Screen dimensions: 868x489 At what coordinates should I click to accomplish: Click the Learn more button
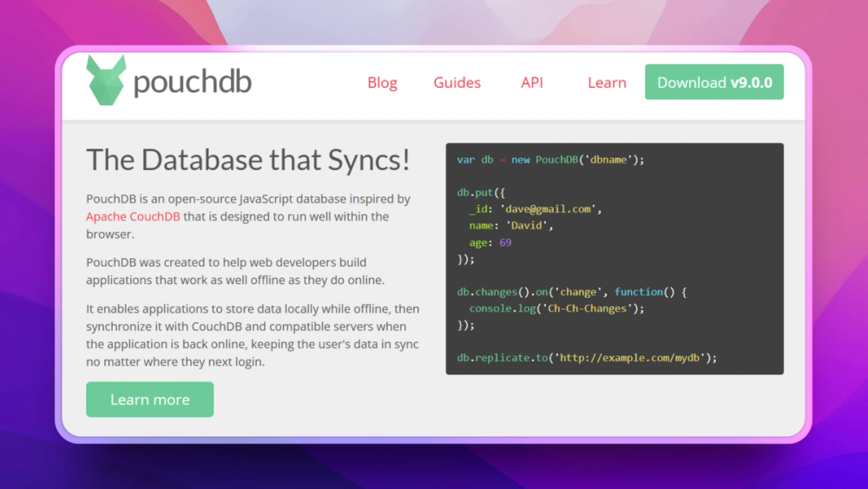[149, 400]
